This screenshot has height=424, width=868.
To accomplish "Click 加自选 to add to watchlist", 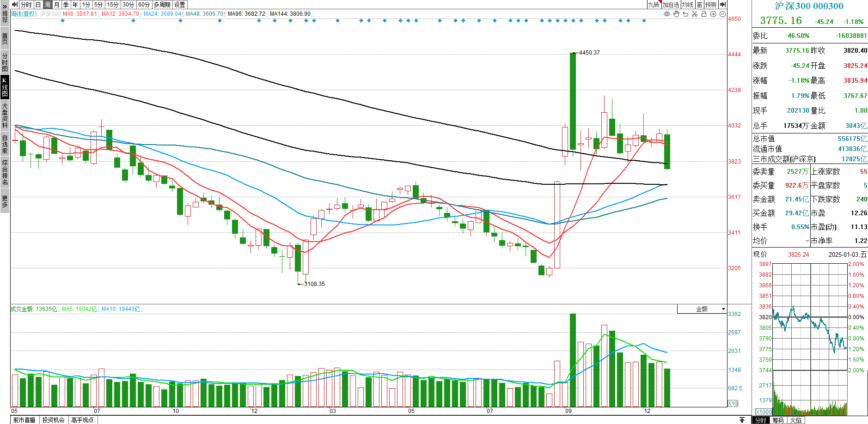I will pos(671,5).
